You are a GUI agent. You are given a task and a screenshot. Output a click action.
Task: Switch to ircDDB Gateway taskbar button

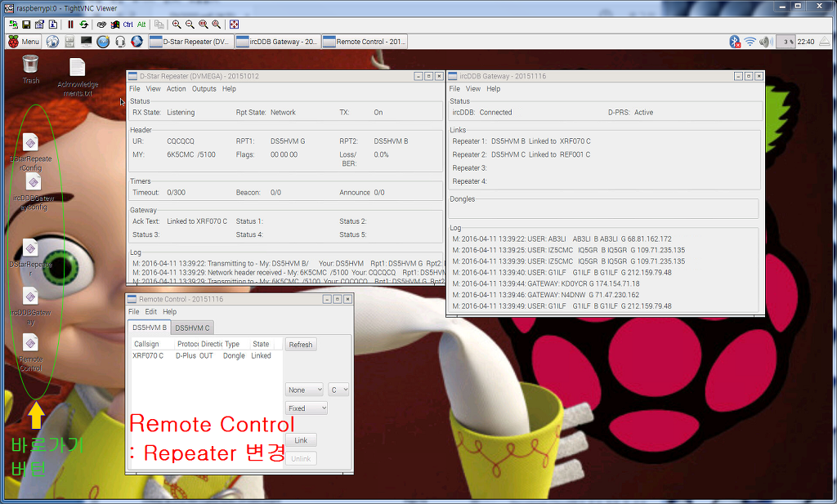[x=278, y=42]
